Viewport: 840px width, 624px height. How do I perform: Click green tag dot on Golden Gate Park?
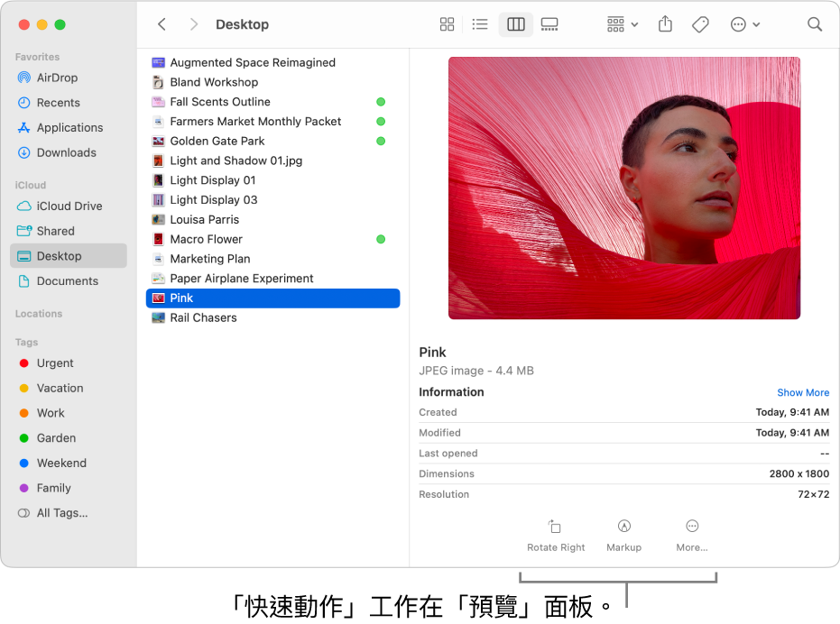pos(381,141)
